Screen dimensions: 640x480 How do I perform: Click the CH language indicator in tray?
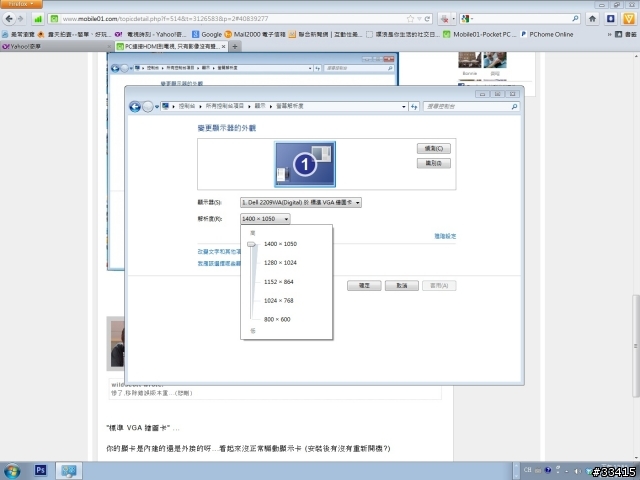pyautogui.click(x=527, y=470)
